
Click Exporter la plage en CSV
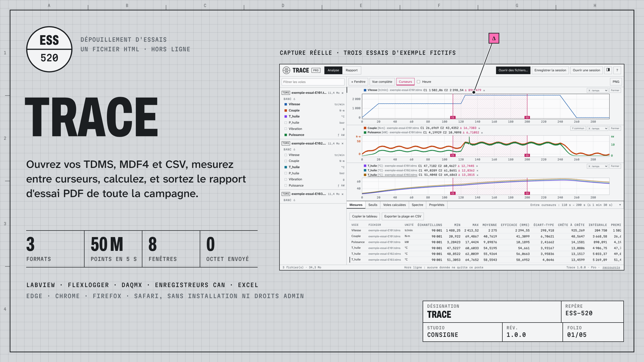point(403,216)
